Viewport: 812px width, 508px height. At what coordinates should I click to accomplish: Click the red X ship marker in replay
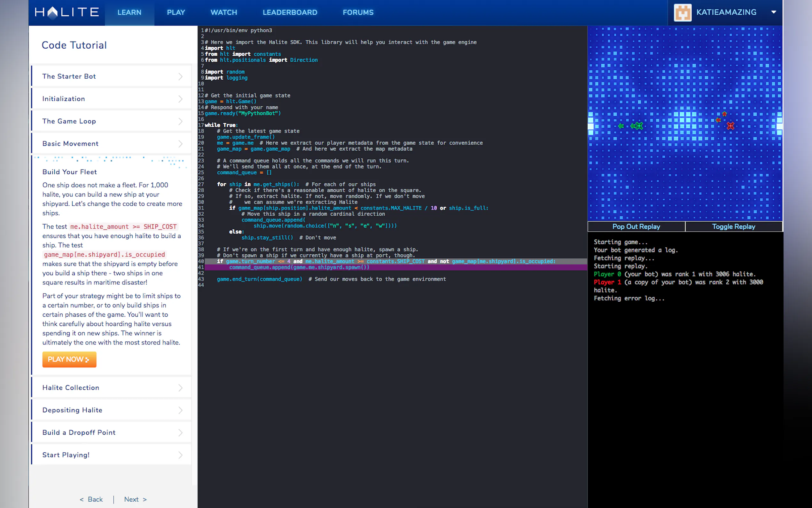pos(730,126)
